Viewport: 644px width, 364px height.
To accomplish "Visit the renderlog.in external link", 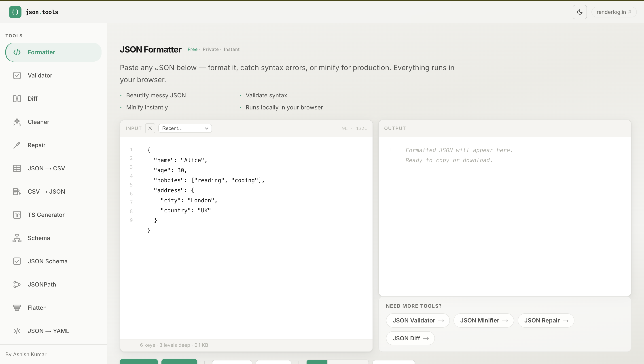I will 614,12.
